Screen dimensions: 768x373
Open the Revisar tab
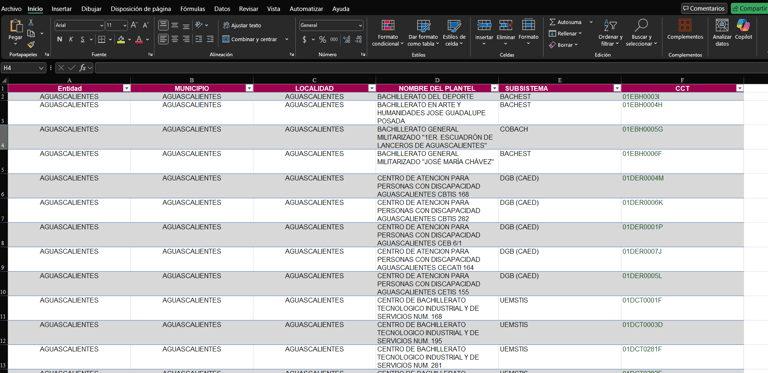[x=249, y=9]
